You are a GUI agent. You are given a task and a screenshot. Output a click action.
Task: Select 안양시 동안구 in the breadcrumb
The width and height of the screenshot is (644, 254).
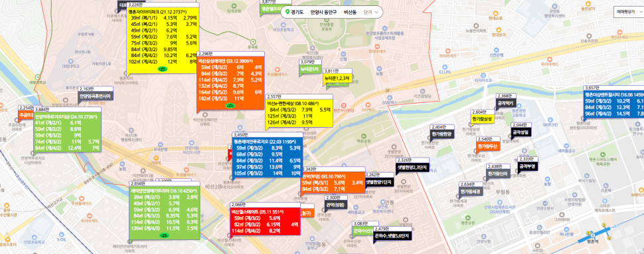[x=323, y=13]
